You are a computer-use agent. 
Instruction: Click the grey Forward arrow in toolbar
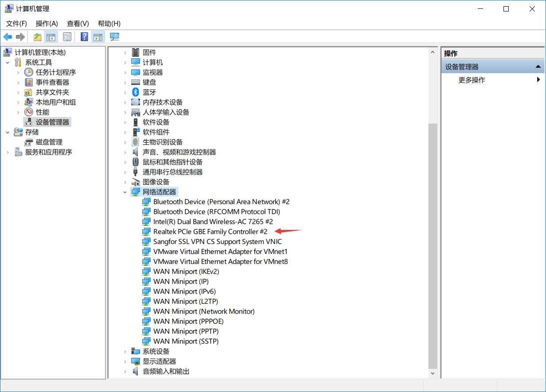tap(20, 37)
